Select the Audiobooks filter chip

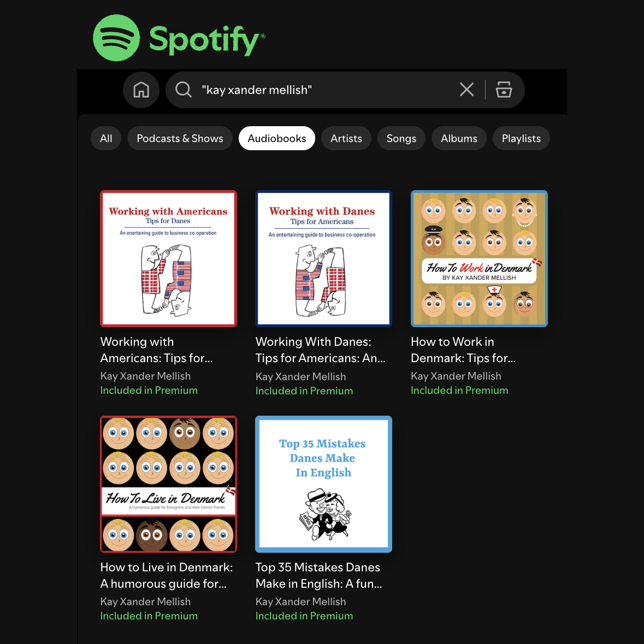point(277,138)
